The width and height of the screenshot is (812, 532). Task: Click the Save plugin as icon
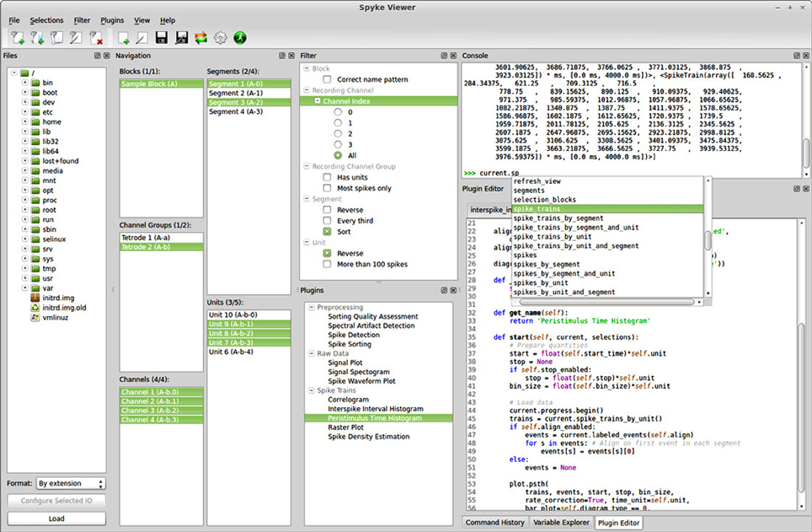181,38
